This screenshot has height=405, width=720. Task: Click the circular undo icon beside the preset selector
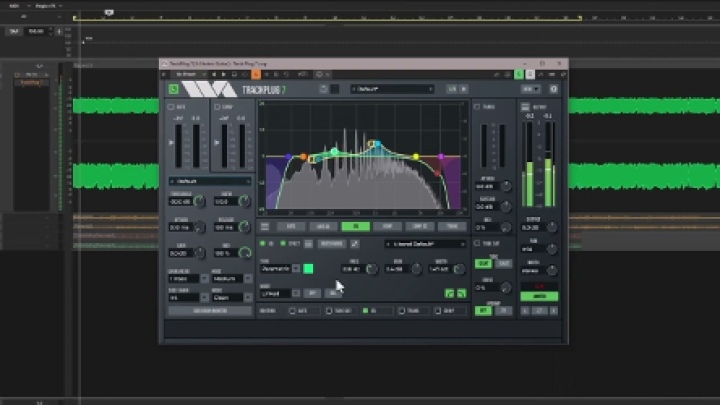324,89
